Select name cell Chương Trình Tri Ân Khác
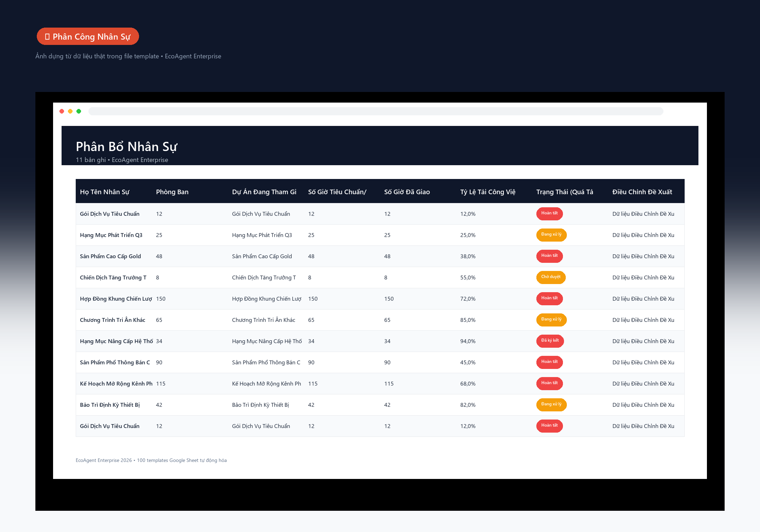 click(113, 320)
